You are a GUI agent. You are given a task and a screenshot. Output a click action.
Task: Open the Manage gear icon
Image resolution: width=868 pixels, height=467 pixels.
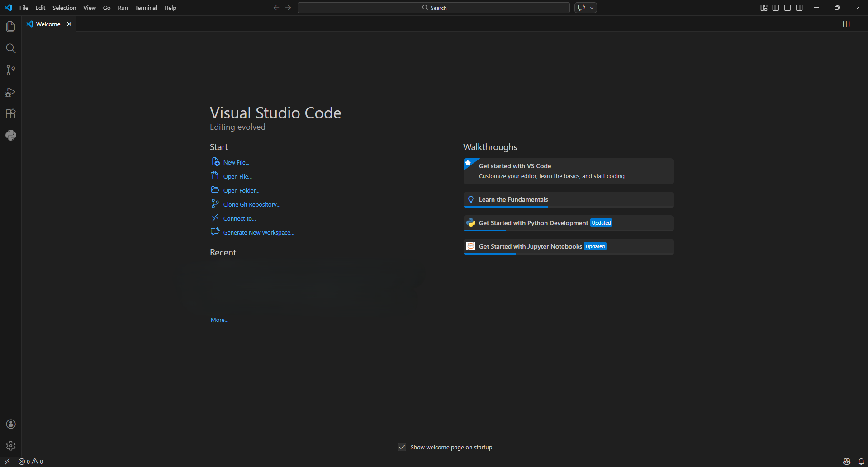click(11, 446)
